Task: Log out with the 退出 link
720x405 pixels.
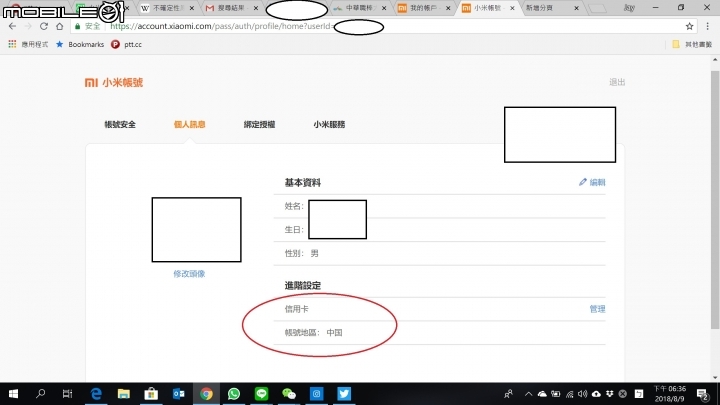Action: coord(617,82)
